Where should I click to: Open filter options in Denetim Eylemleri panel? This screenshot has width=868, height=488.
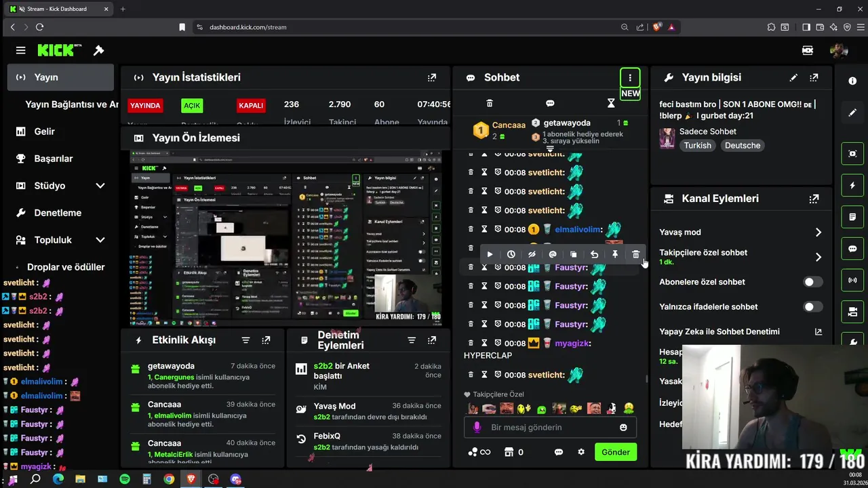[x=412, y=340]
